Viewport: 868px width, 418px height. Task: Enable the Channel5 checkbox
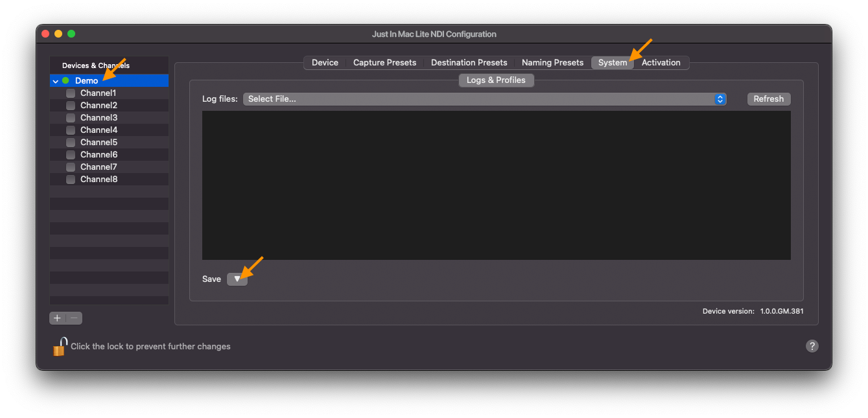pos(71,143)
